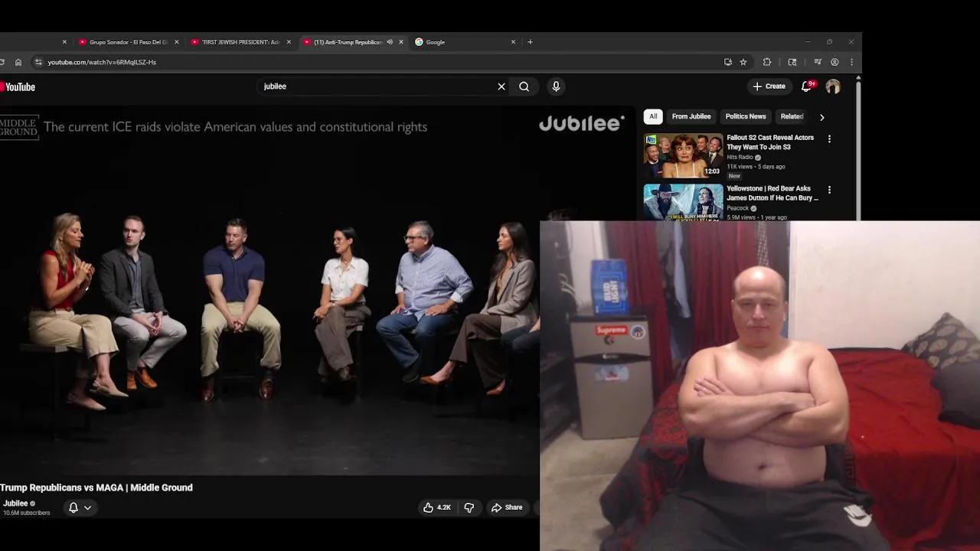Open options for Fallout S2 video

pos(829,139)
